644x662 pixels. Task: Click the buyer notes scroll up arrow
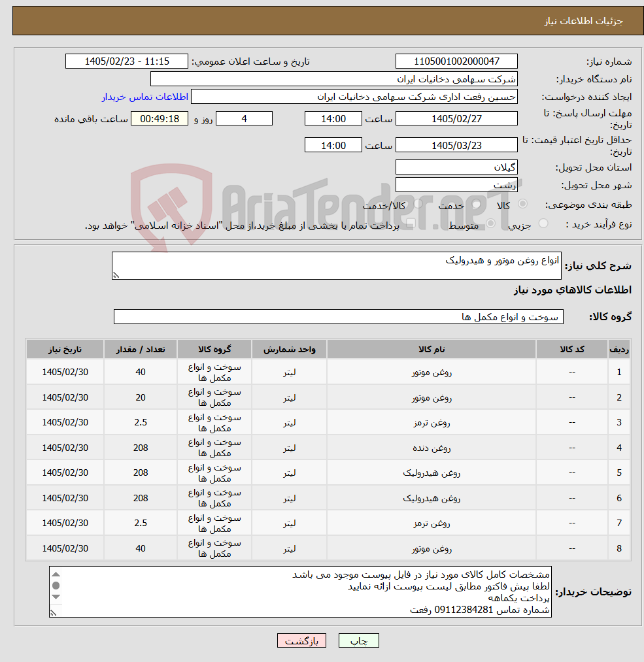tap(56, 574)
